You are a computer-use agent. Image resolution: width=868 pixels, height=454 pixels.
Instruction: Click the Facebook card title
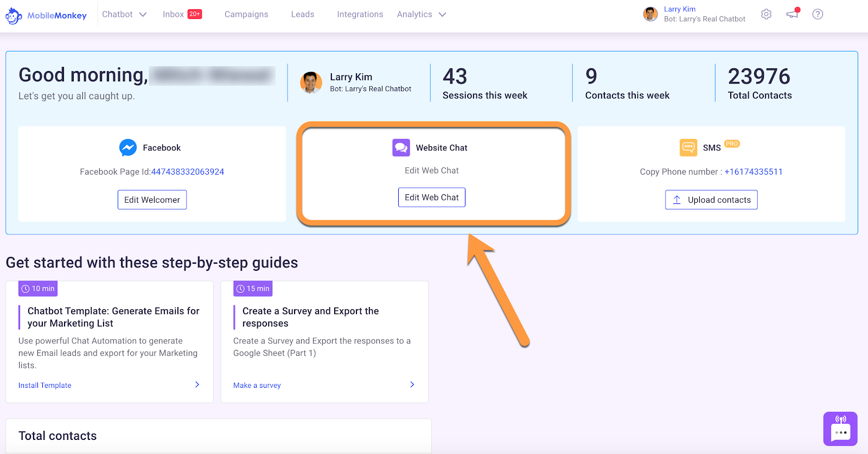pos(162,148)
